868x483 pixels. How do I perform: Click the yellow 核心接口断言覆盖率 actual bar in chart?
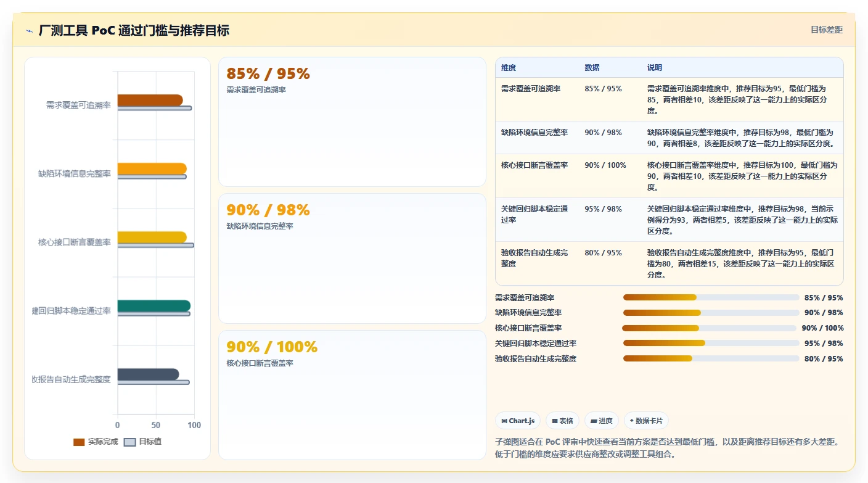click(152, 237)
